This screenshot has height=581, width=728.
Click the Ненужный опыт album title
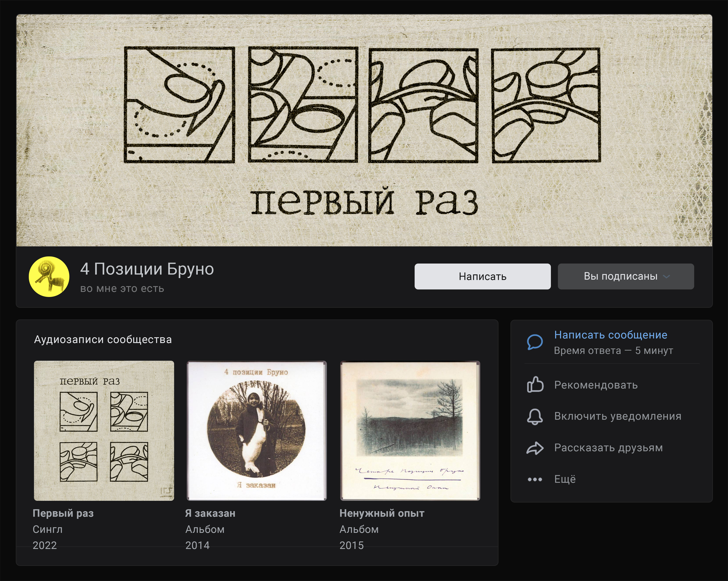coord(382,513)
